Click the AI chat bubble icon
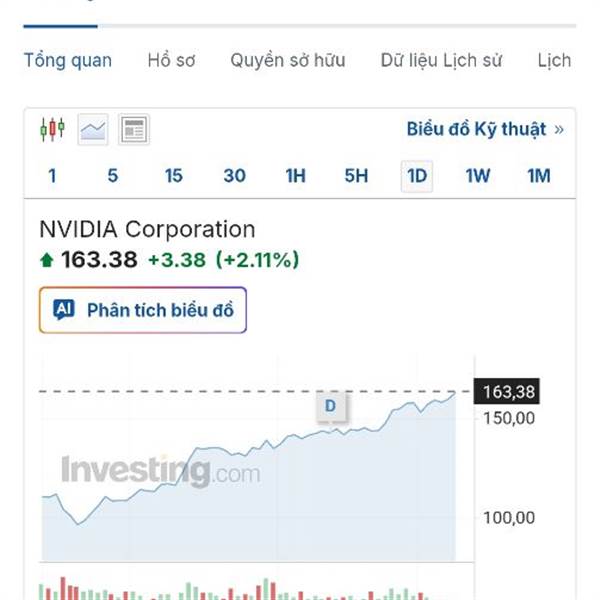This screenshot has height=600, width=600. pyautogui.click(x=64, y=309)
